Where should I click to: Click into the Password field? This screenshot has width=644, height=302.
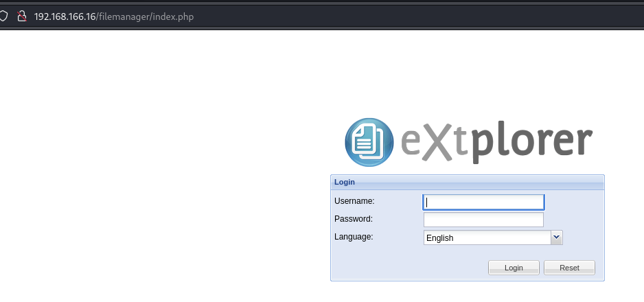pos(483,220)
